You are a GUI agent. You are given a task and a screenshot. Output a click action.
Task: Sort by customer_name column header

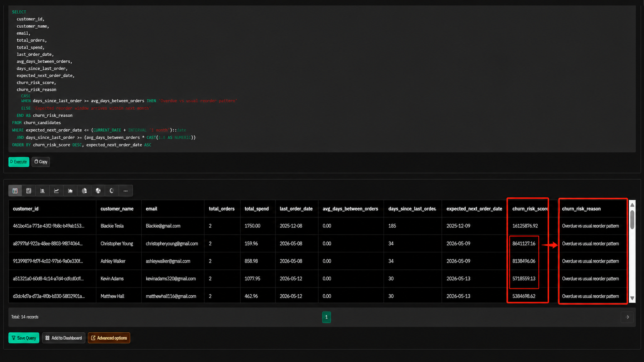click(x=117, y=209)
